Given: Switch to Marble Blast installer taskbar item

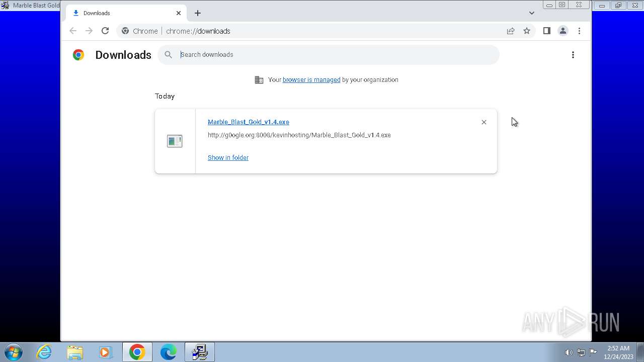Looking at the screenshot, I should (x=200, y=352).
